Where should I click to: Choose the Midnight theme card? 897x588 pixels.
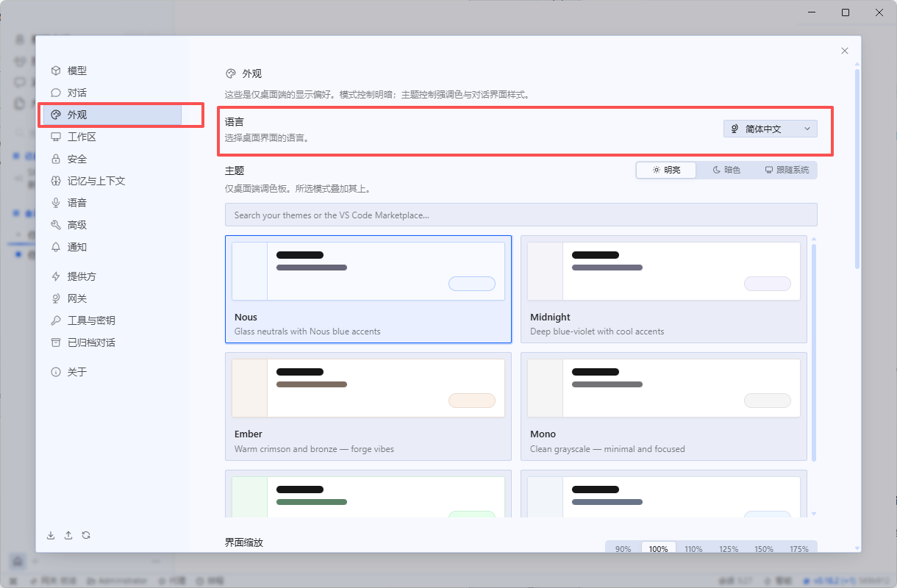[664, 289]
